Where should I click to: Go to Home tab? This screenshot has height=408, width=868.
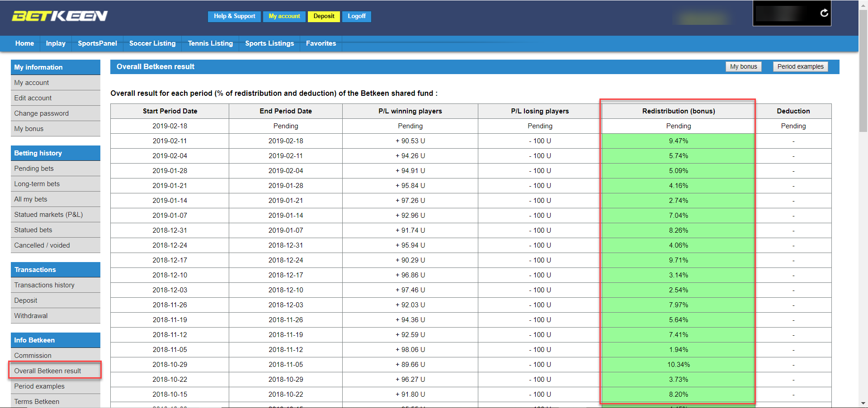24,43
